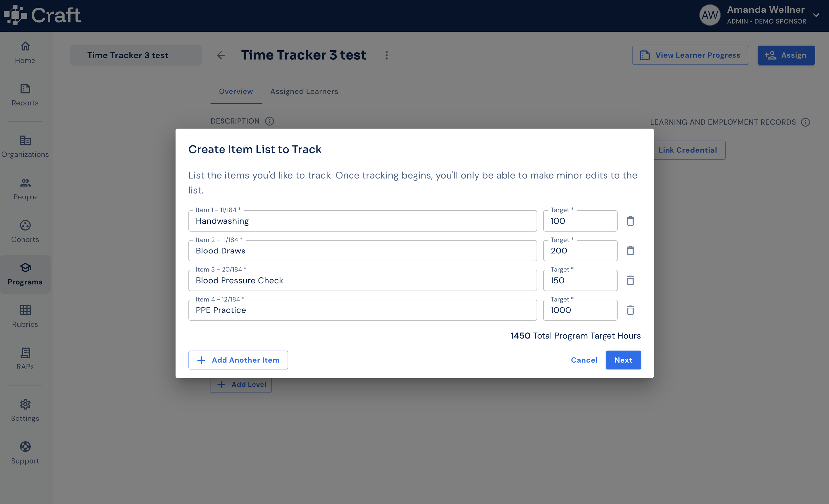829x504 pixels.
Task: Open Rubrics from the sidebar
Action: (25, 316)
